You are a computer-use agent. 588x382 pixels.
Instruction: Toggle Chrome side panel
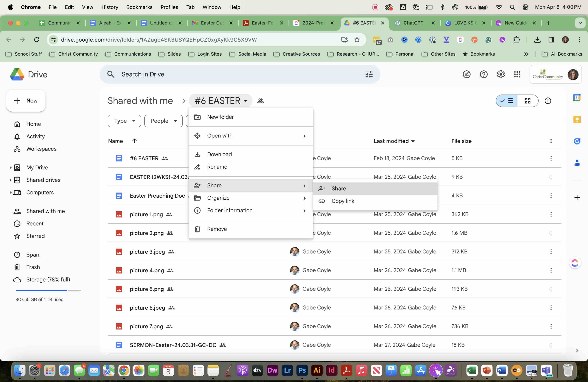pyautogui.click(x=551, y=39)
